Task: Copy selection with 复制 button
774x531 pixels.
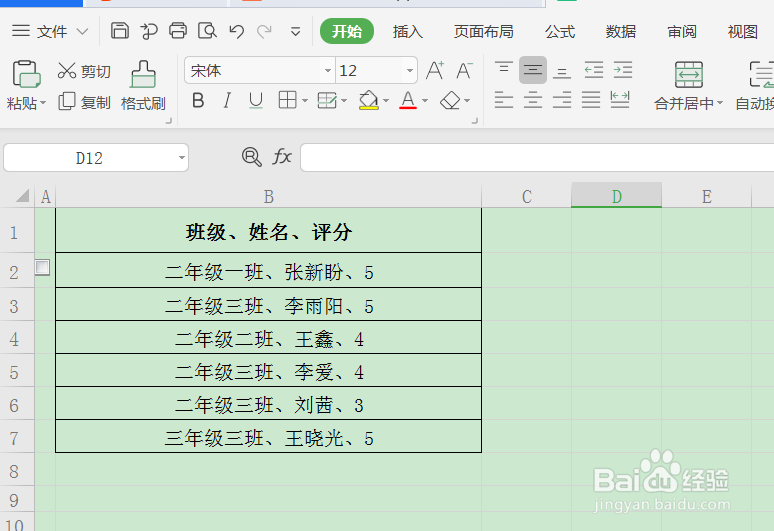Action: click(x=84, y=102)
